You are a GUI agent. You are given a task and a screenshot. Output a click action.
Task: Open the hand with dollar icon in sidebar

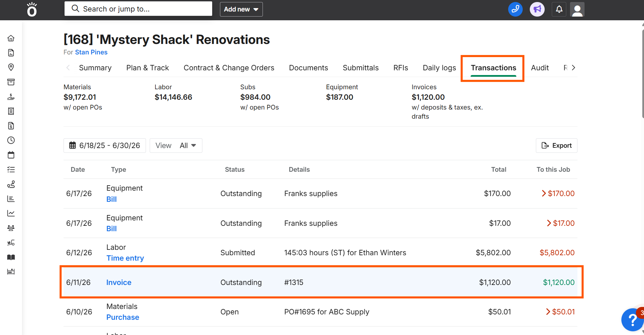[x=11, y=97]
